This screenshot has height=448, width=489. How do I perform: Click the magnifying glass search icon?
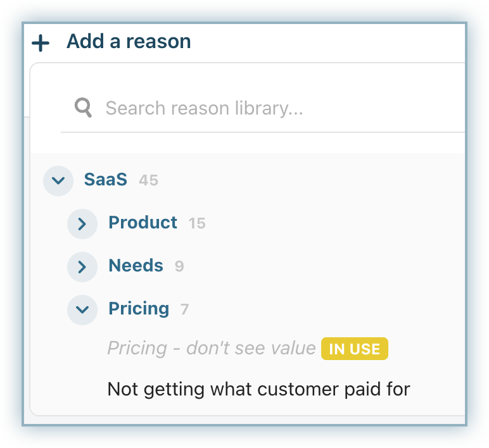83,108
